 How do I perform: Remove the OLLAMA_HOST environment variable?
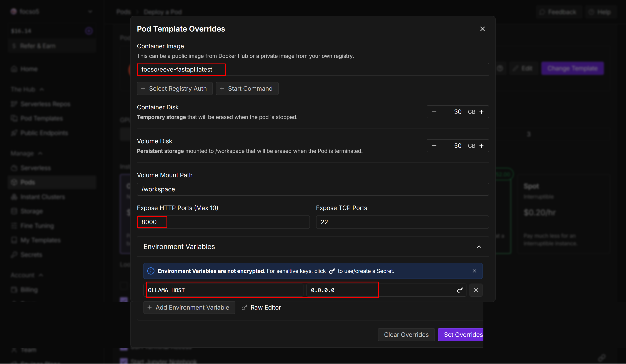click(476, 290)
